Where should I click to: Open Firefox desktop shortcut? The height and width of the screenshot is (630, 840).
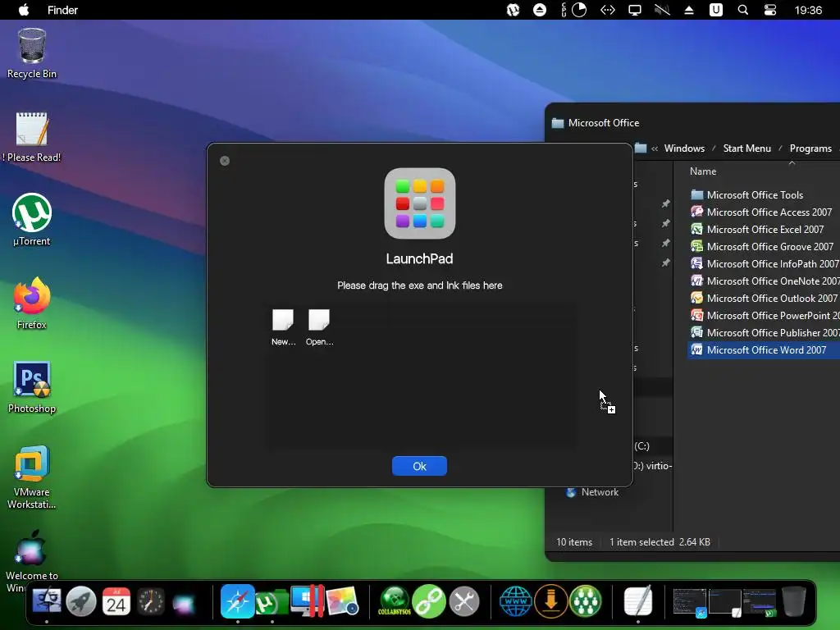[x=32, y=304]
